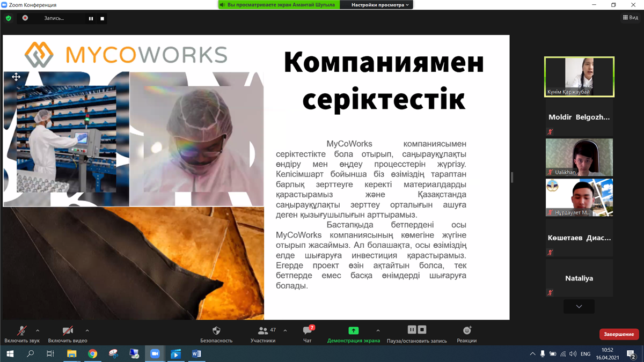Viewport: 644px width, 362px height.
Task: Open the Участники participants panel
Action: click(x=263, y=331)
